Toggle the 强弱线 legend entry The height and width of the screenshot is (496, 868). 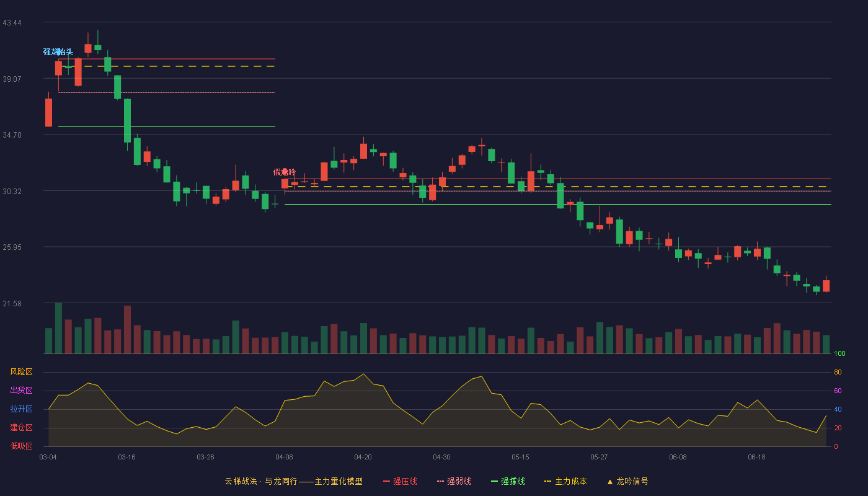pos(454,481)
